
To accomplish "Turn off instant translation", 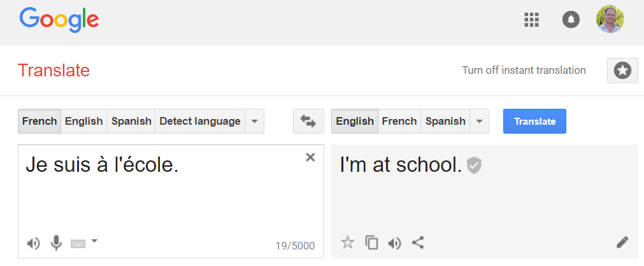I will (524, 70).
